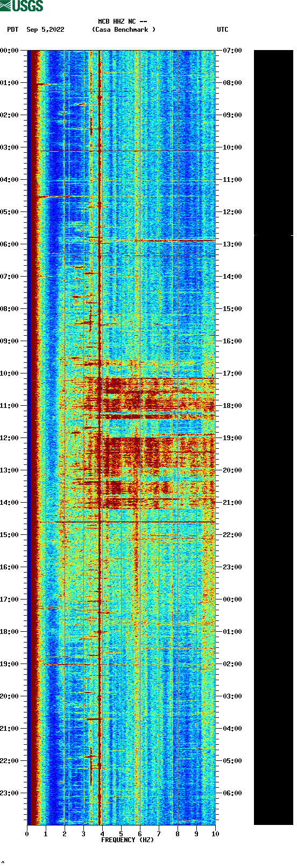297x868 pixels.
Task: Click UTC time label '00:00'
Action: (232, 599)
